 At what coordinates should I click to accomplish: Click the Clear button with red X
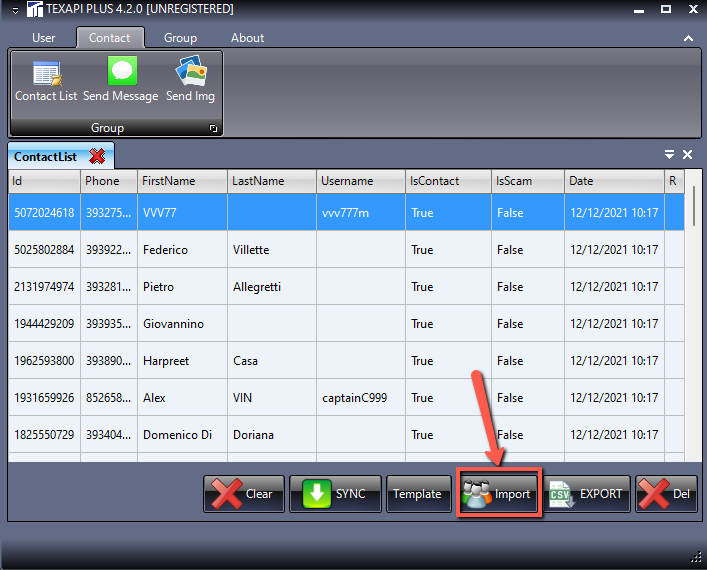pyautogui.click(x=244, y=494)
